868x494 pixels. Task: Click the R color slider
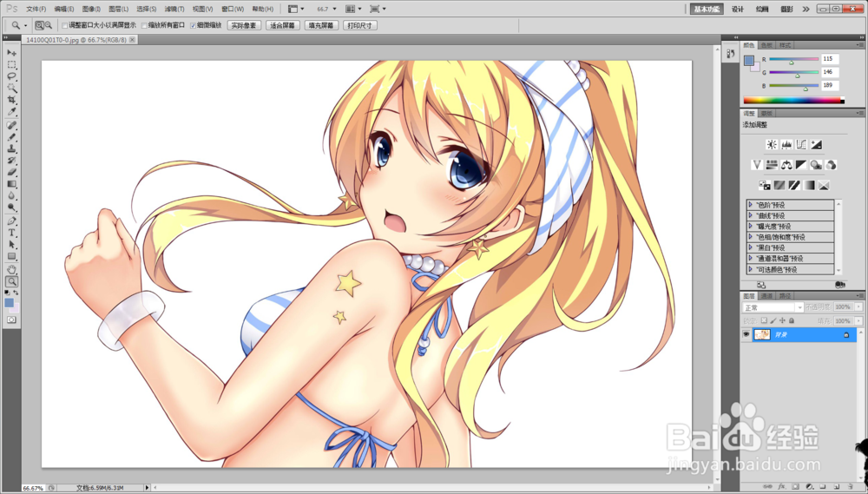coord(793,59)
